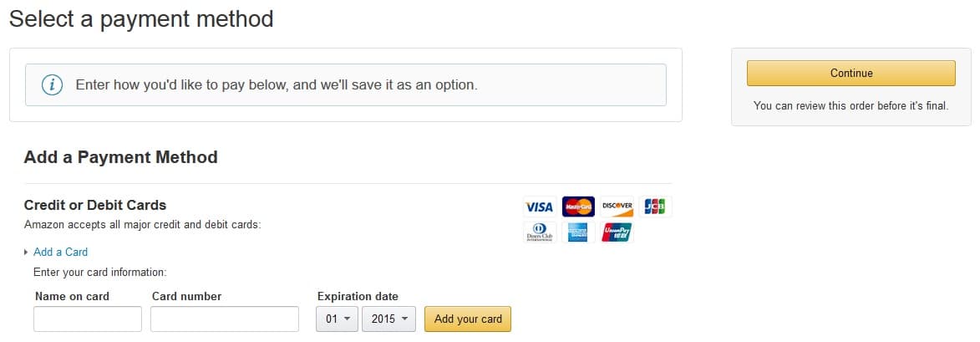
Task: Click the yellow Continue button
Action: point(851,73)
